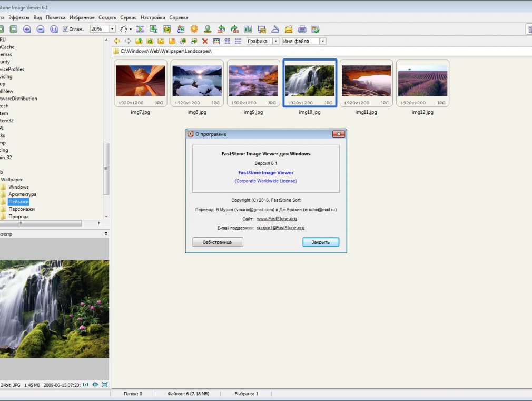Open the Избранное menu
This screenshot has height=401, width=532.
82,18
